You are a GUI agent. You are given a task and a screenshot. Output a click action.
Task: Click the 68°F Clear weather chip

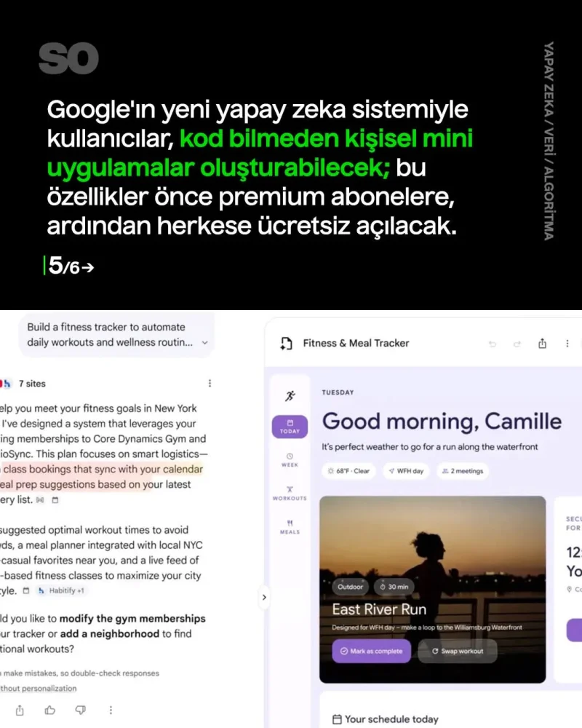pyautogui.click(x=348, y=471)
